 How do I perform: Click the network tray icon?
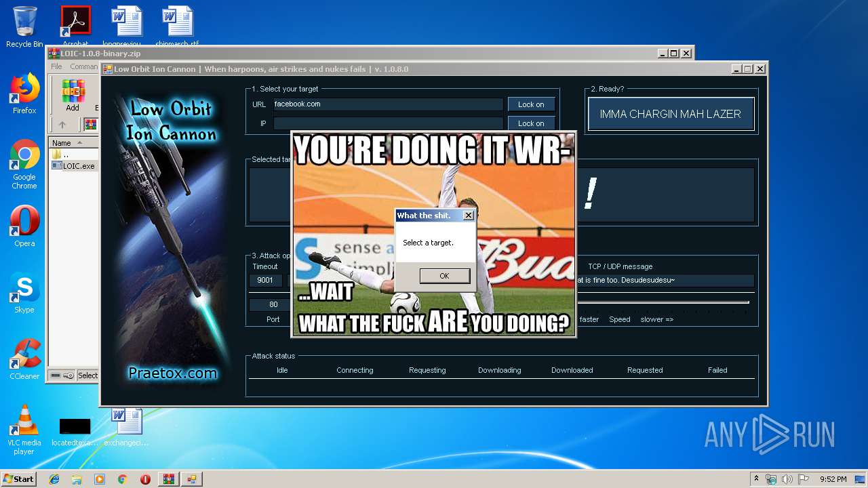(771, 479)
